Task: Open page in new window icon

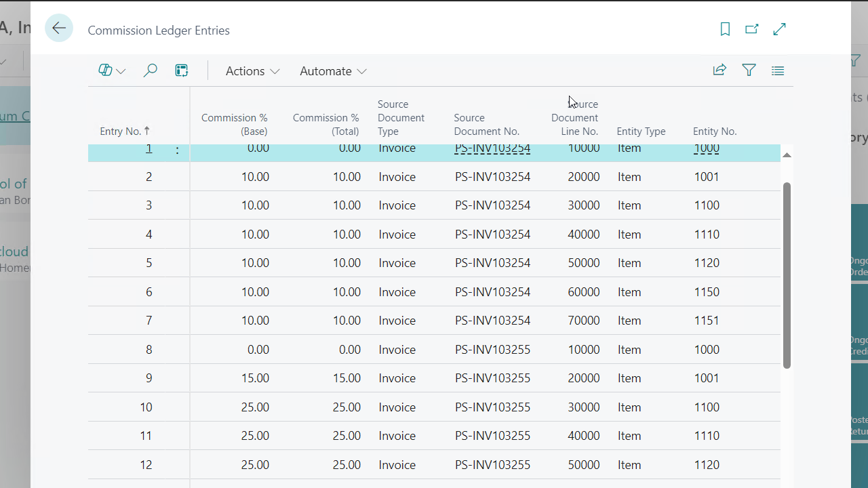Action: [x=751, y=29]
